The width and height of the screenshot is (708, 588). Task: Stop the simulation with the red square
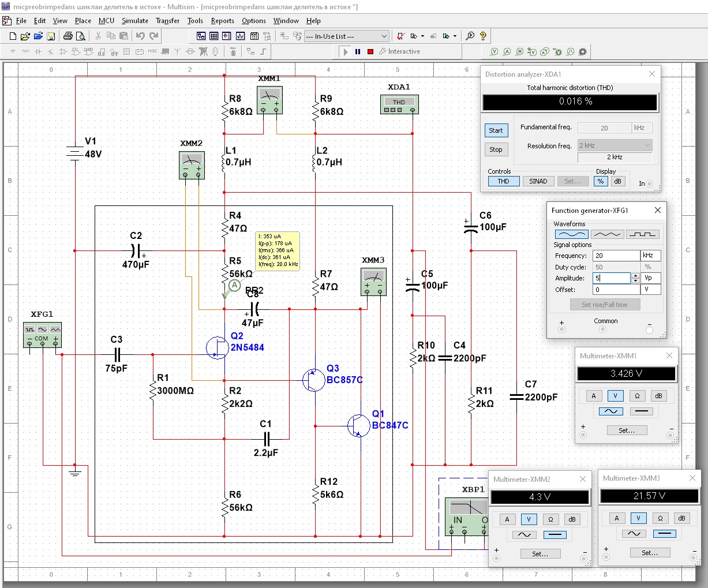[x=370, y=51]
